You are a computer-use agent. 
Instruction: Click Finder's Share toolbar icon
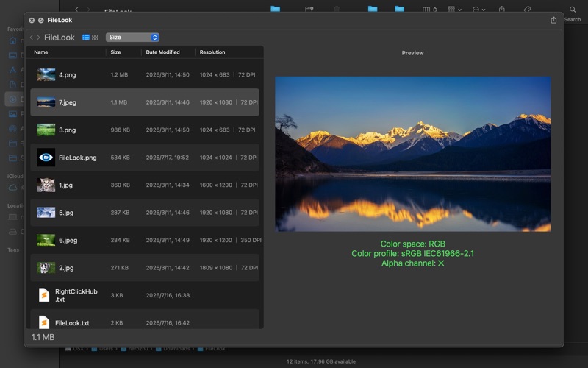tap(501, 9)
